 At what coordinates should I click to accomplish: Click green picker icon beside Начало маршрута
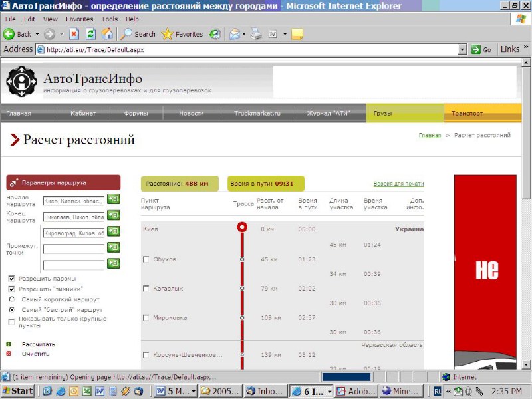point(114,199)
